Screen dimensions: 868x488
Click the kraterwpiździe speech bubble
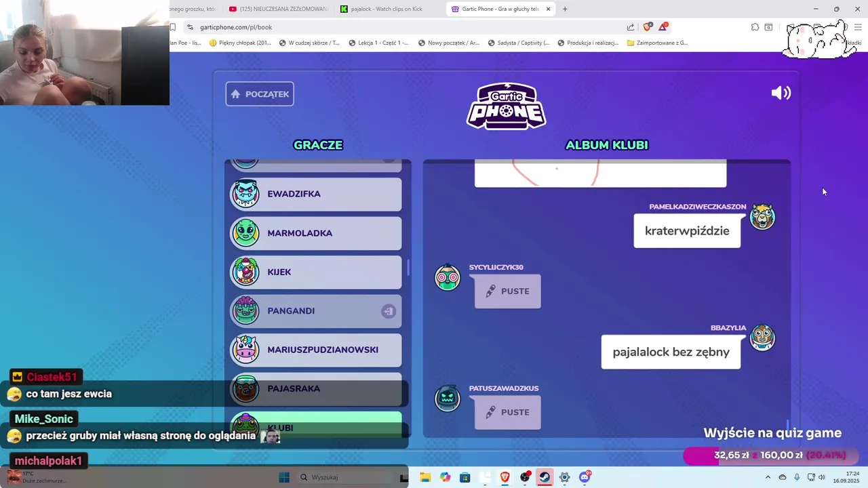[x=687, y=231]
